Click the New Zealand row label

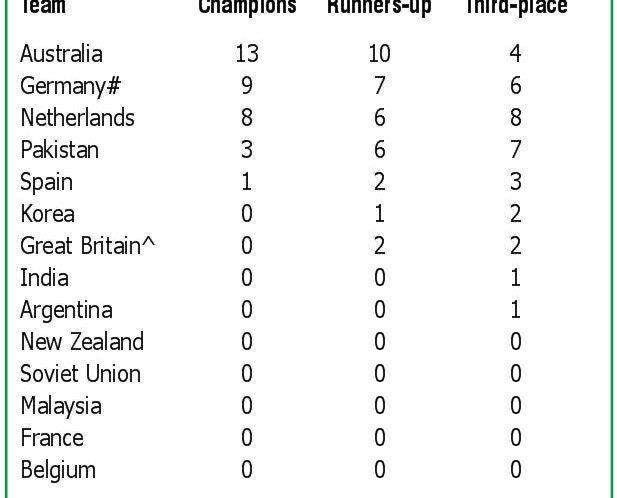[82, 342]
